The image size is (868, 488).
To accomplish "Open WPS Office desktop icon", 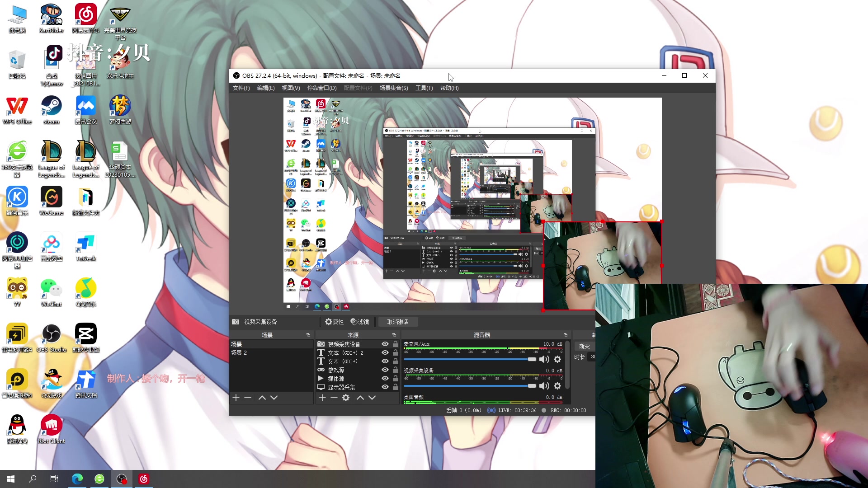I will coord(17,110).
